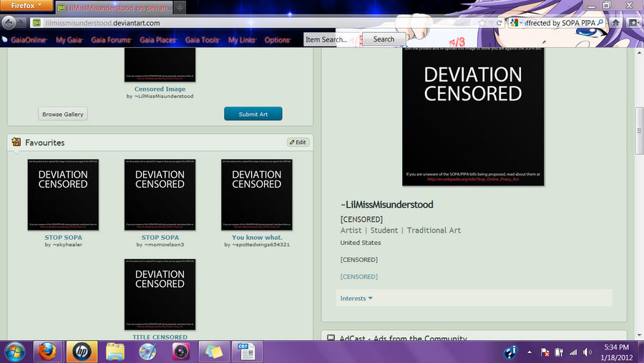
Task: Open the bookmarks toolbar button
Action: tap(633, 23)
